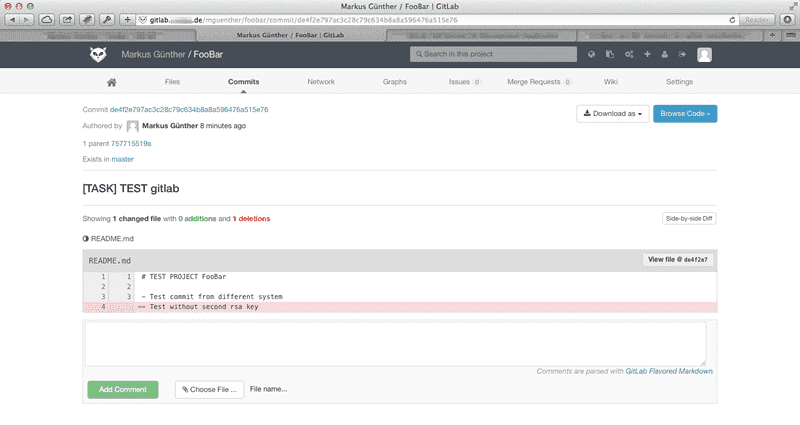
Task: Click Markus Günther author name
Action: pyautogui.click(x=170, y=126)
